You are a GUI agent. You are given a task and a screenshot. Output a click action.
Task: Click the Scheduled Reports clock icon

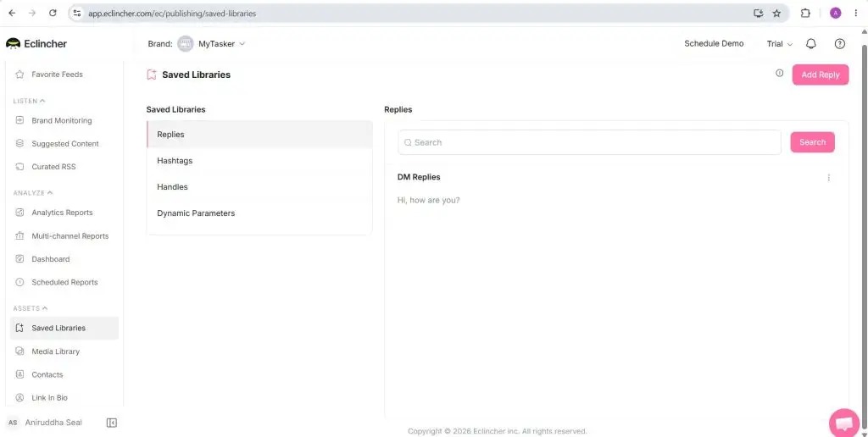click(x=20, y=282)
